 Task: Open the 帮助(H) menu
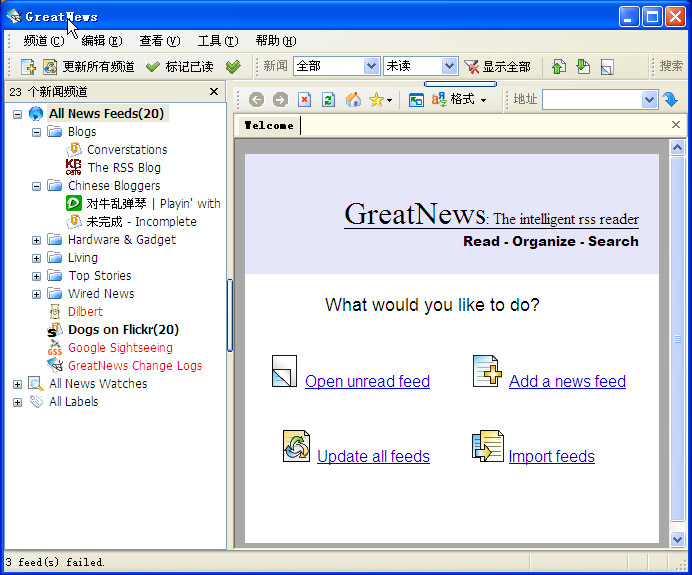(276, 41)
